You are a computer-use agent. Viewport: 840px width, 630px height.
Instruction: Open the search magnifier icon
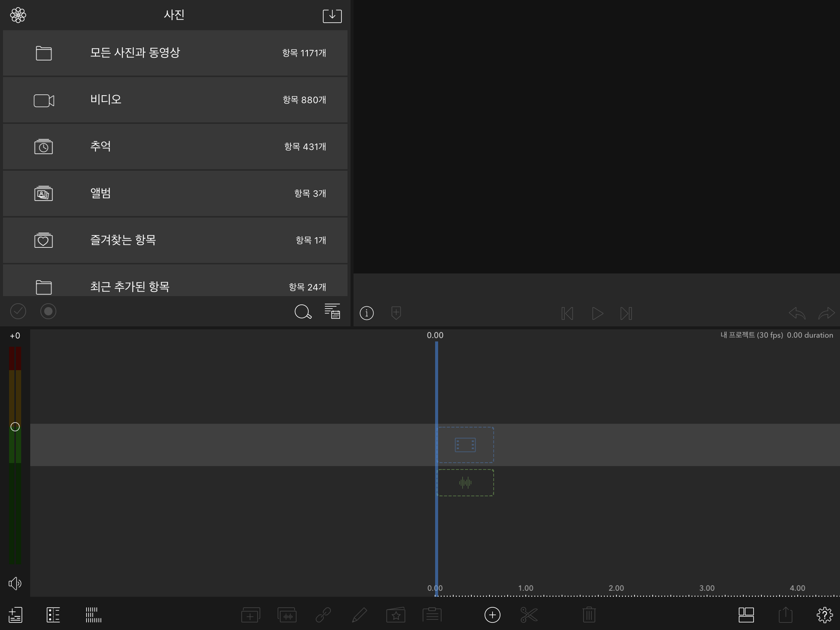click(303, 312)
